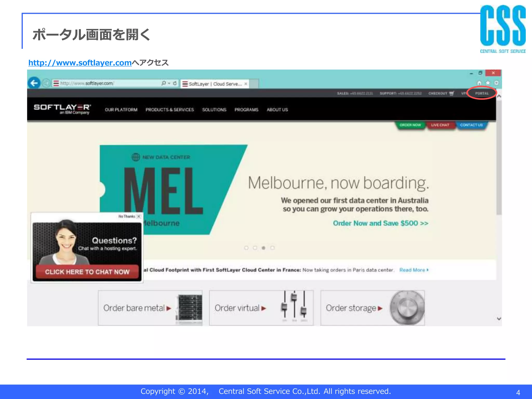Click the browser forward arrow button
Viewport: 532px width, 399px height.
pos(46,83)
